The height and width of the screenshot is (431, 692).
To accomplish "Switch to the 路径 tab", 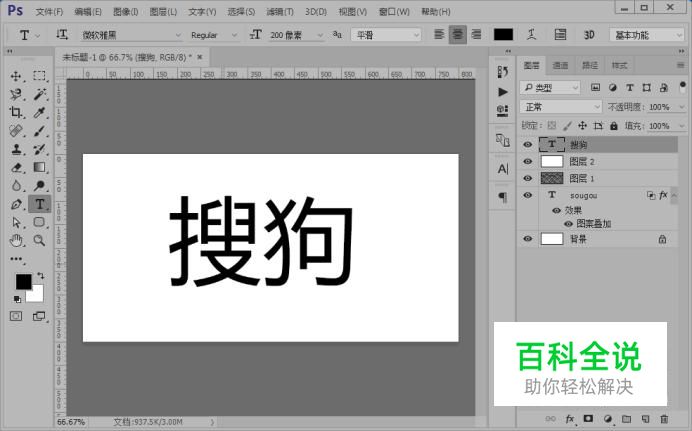I will pos(590,65).
